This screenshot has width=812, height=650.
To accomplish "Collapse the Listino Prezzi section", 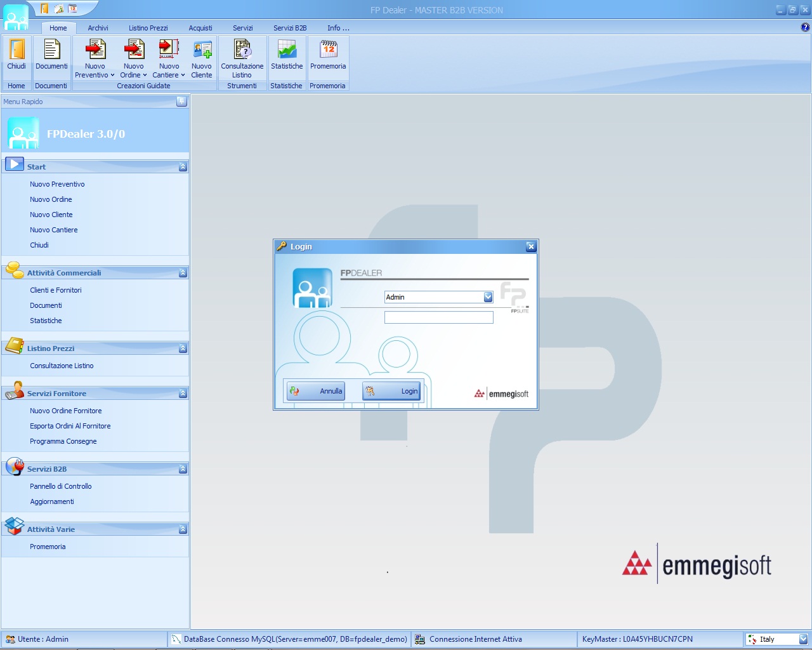I will [x=183, y=348].
